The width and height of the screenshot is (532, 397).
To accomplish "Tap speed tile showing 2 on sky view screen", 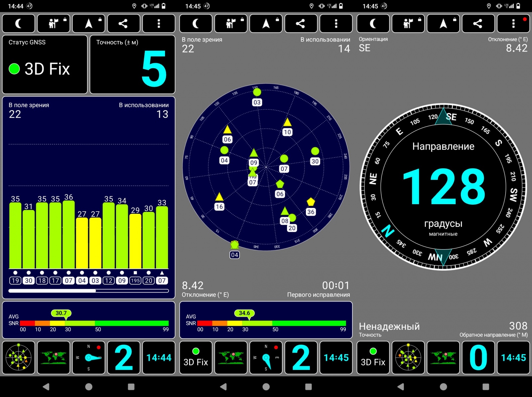I will [301, 357].
